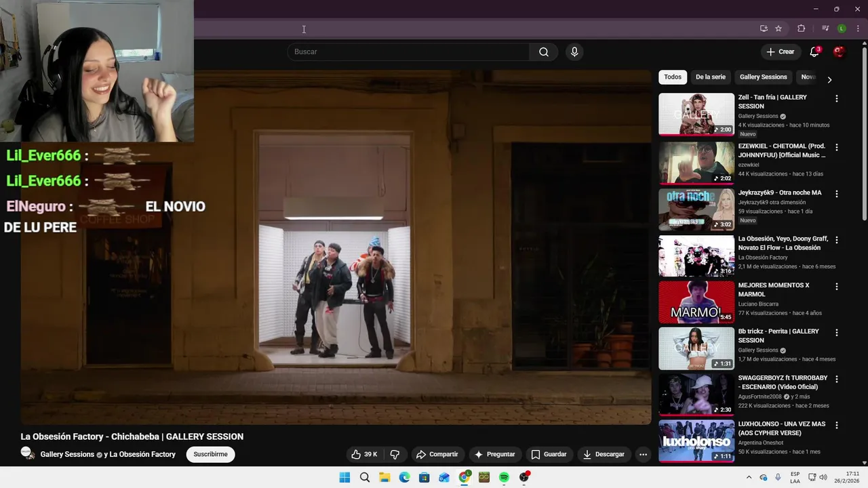
Task: Open more actions menu under video
Action: pyautogui.click(x=643, y=454)
